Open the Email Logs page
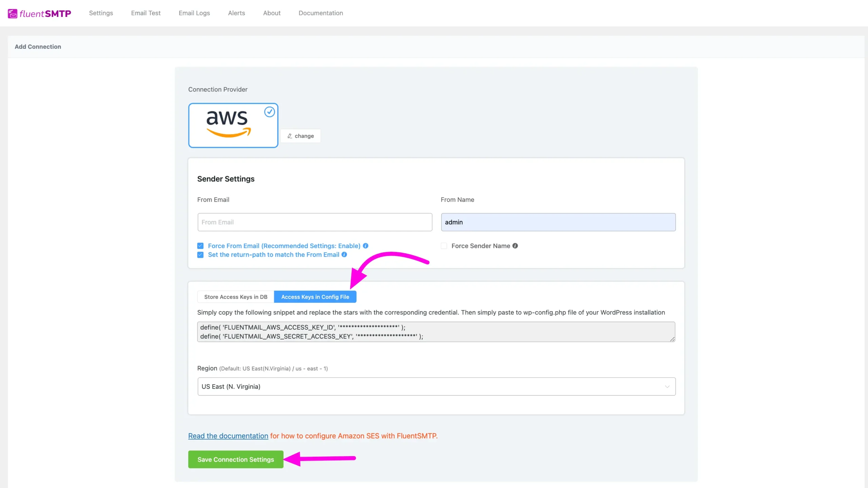The width and height of the screenshot is (868, 488). (194, 13)
